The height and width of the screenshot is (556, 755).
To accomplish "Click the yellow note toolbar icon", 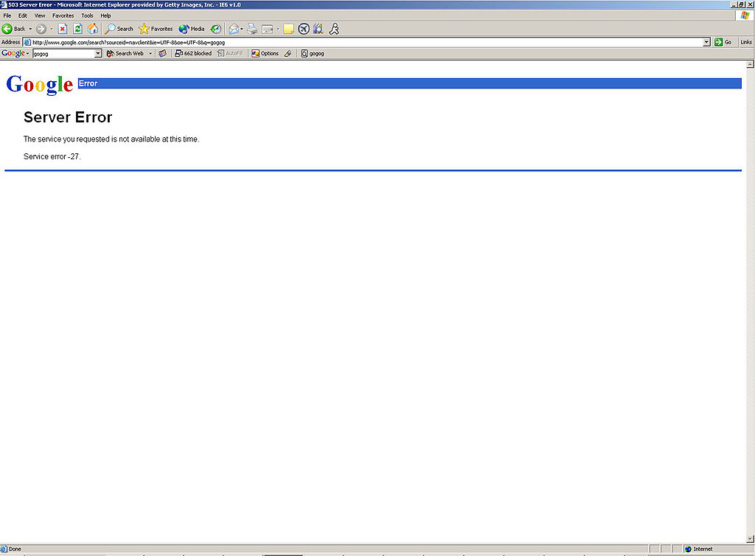I will tap(288, 29).
